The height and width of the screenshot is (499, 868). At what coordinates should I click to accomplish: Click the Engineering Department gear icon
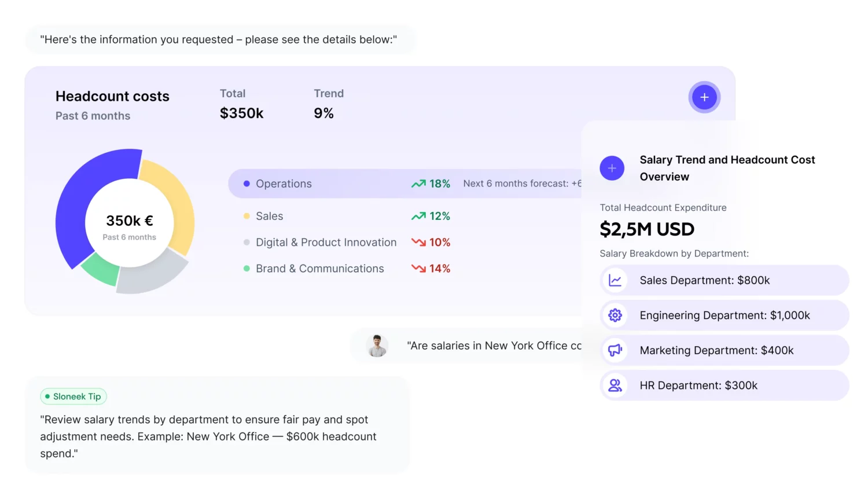[615, 315]
